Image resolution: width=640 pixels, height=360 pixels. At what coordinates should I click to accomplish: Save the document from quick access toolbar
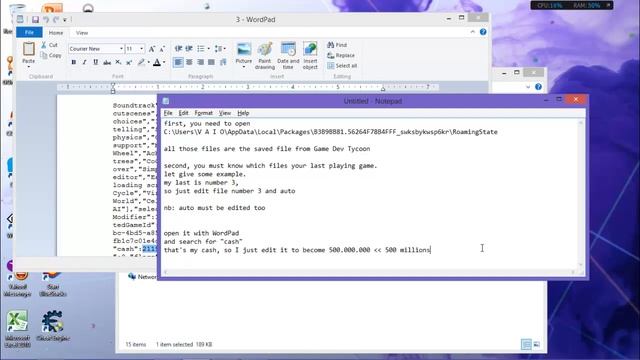pos(36,20)
